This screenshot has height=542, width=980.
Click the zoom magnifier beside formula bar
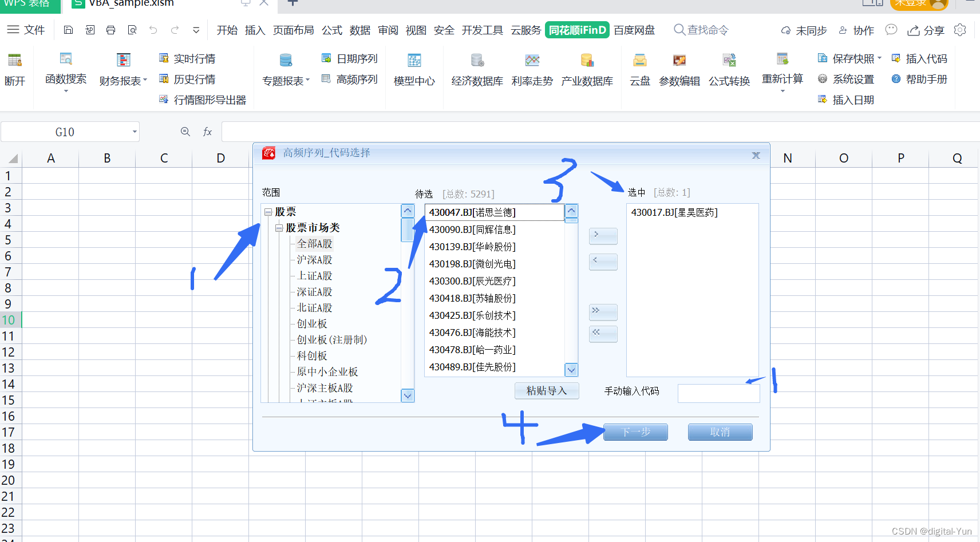[x=185, y=132]
